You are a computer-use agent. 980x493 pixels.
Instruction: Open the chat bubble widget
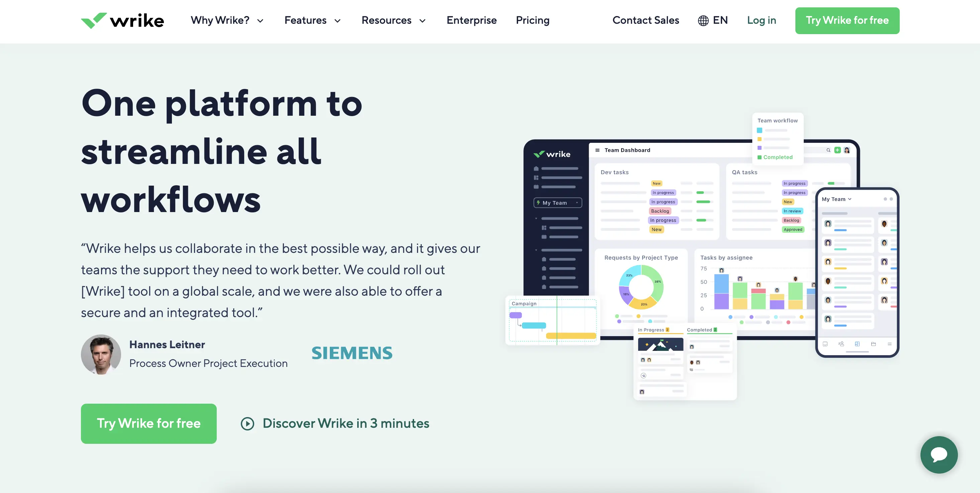pos(939,455)
